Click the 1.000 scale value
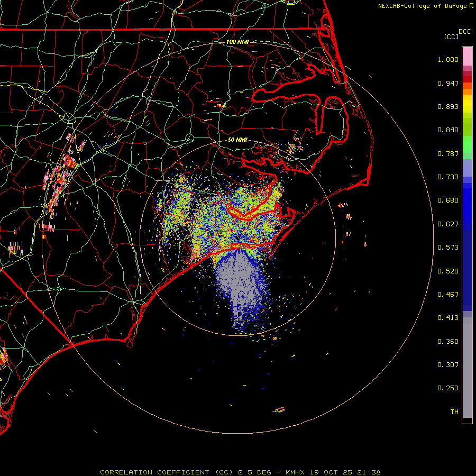Image resolution: width=476 pixels, height=476 pixels. point(448,59)
